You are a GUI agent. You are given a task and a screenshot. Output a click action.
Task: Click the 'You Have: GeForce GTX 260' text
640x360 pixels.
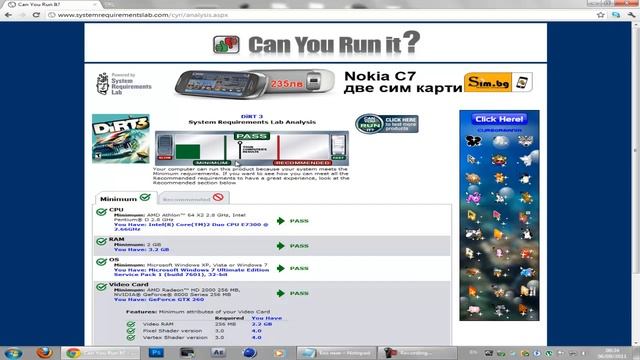pos(159,299)
